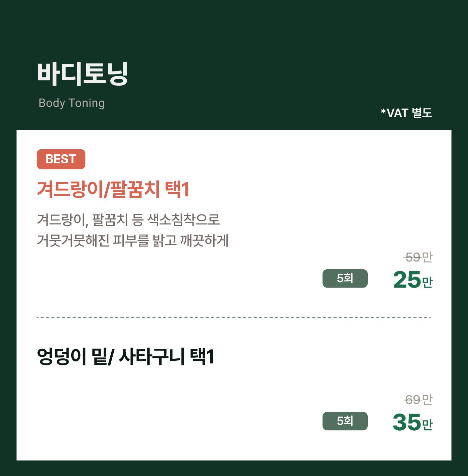Click the first 5회 session badge
Viewport: 468px width, 476px height.
point(345,278)
